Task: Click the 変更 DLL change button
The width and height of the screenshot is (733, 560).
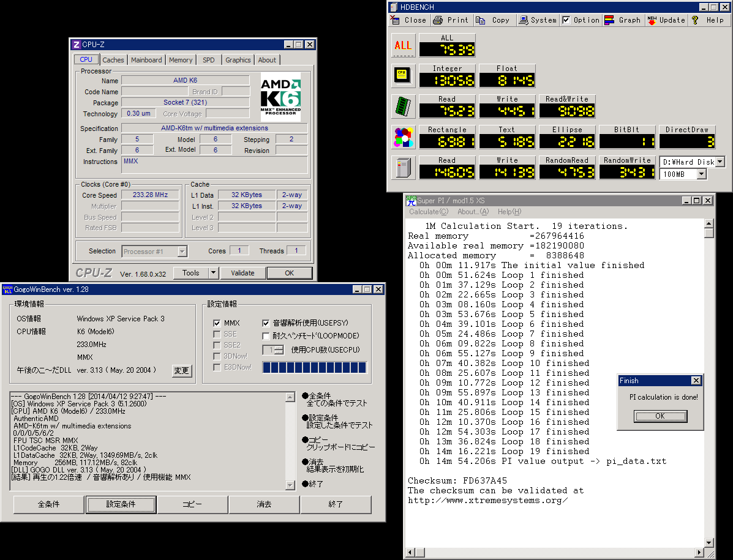Action: [182, 371]
